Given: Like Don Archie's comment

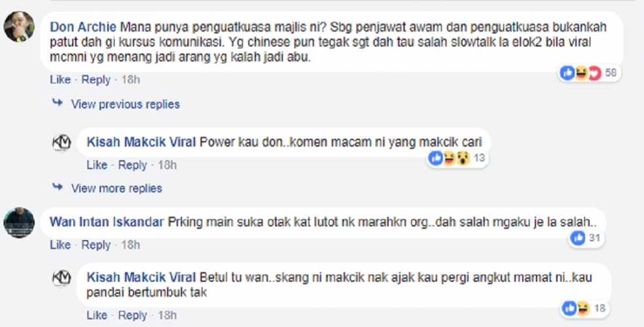Looking at the screenshot, I should pyautogui.click(x=60, y=80).
